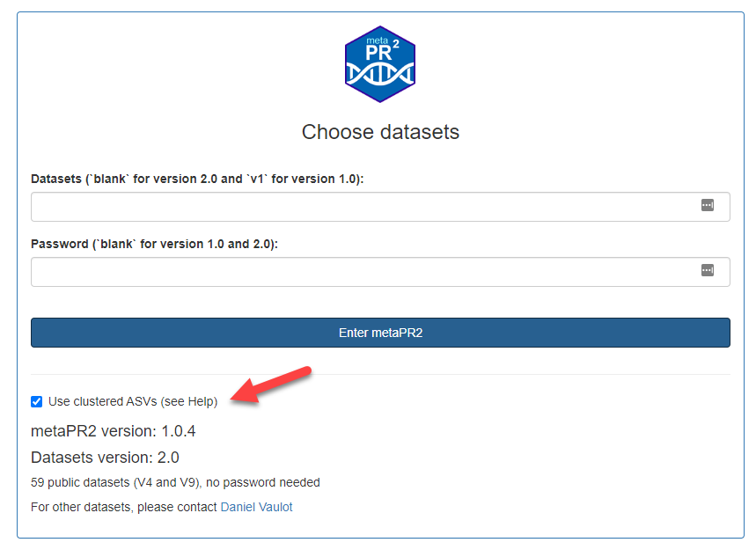Click the 'For other datasets, please contact' text
The image size is (756, 557).
124,508
